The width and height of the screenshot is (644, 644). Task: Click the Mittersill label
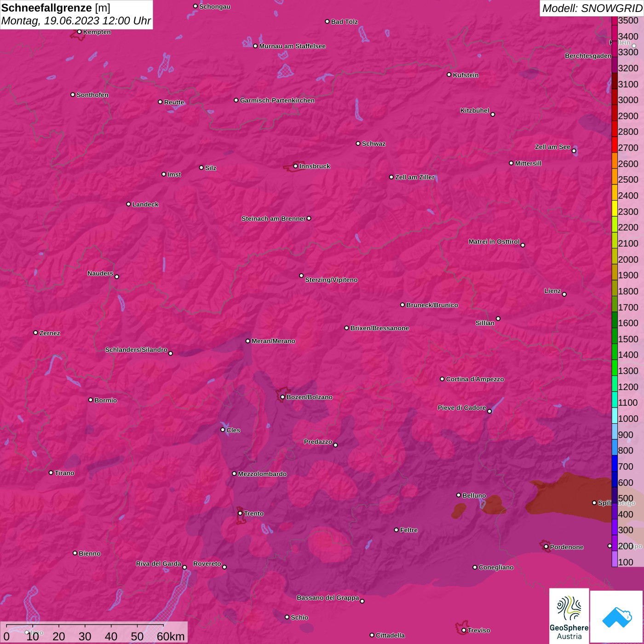pos(528,163)
